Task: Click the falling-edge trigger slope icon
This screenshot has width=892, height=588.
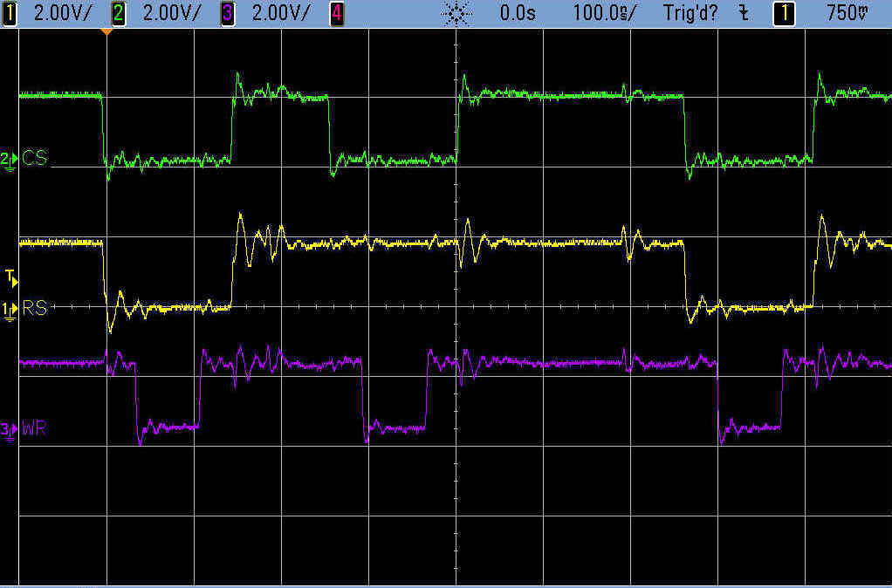Action: 743,13
